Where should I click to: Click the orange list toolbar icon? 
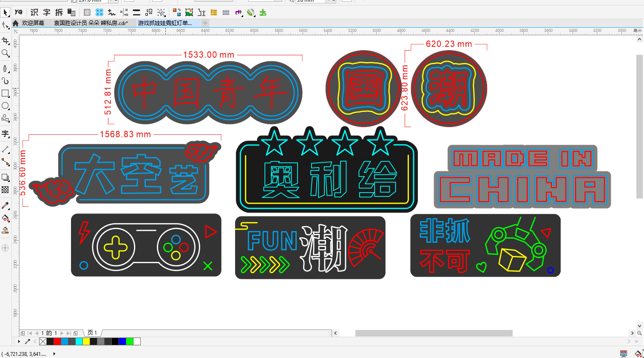214,12
